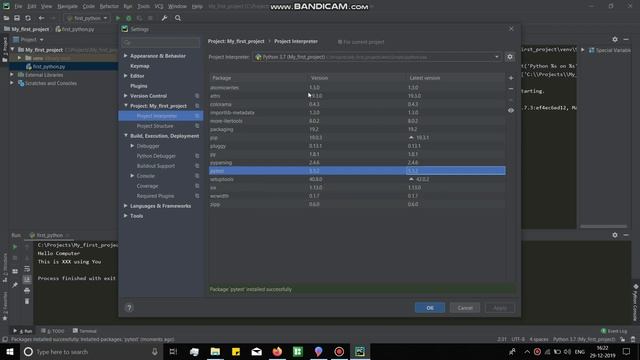Expand Version Control settings node
The height and width of the screenshot is (360, 640).
pyautogui.click(x=126, y=96)
